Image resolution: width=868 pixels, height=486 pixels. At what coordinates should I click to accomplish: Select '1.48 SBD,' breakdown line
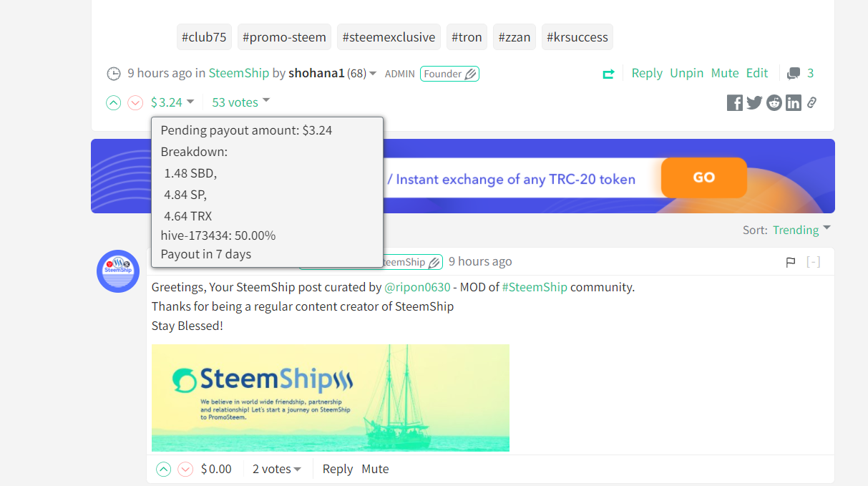[190, 173]
